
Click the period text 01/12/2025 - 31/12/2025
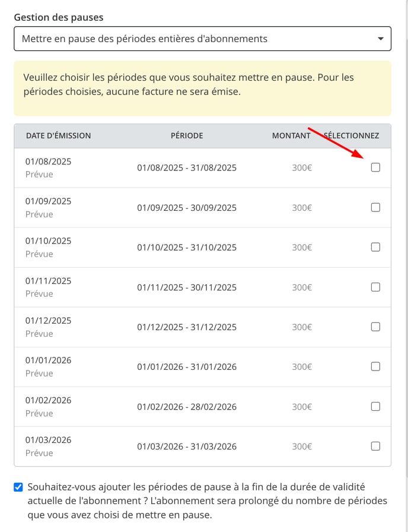click(x=187, y=327)
